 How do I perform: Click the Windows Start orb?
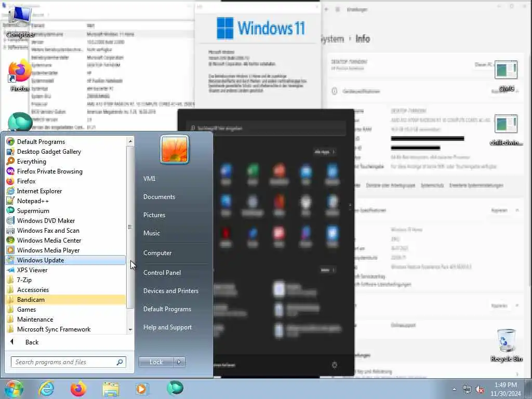pyautogui.click(x=14, y=389)
